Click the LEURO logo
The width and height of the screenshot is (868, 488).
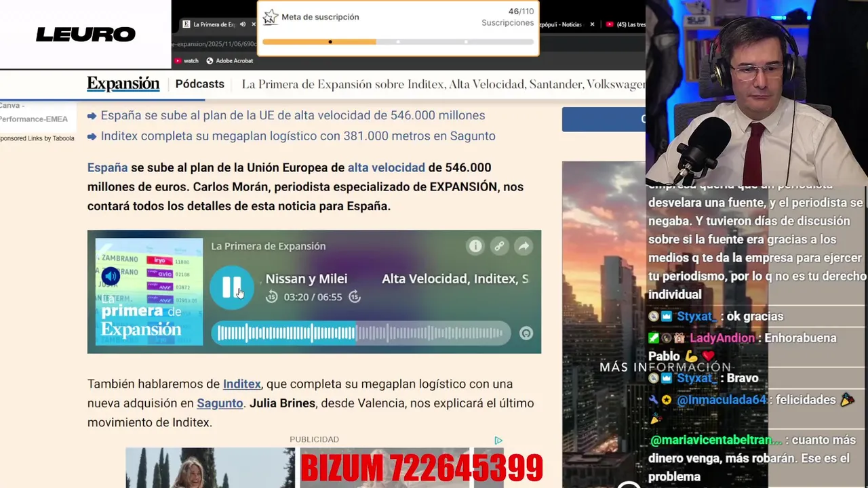pos(85,35)
